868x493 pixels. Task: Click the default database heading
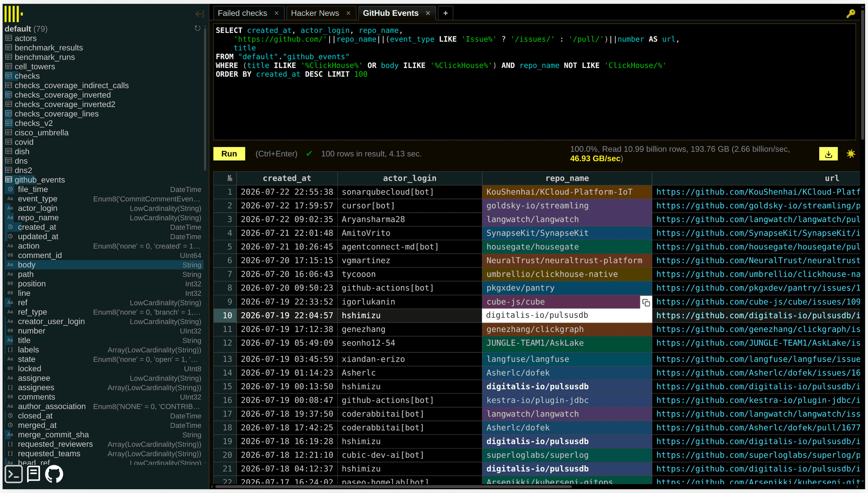click(18, 29)
